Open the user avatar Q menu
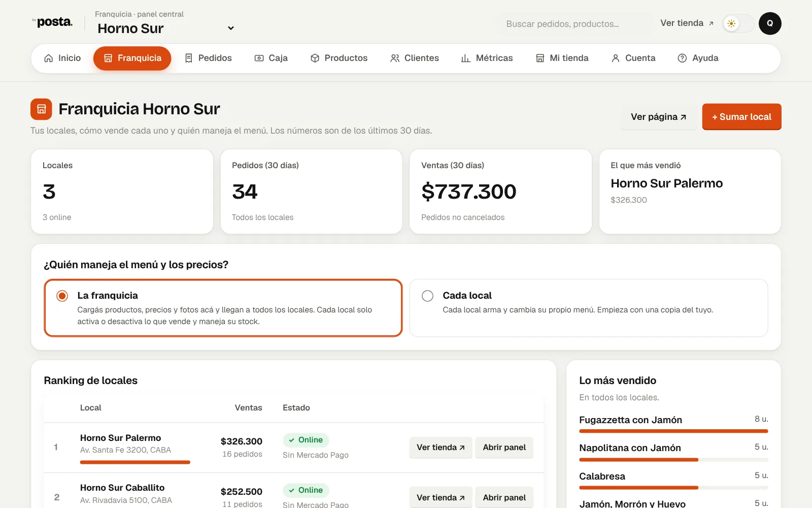Image resolution: width=812 pixels, height=508 pixels. (770, 23)
